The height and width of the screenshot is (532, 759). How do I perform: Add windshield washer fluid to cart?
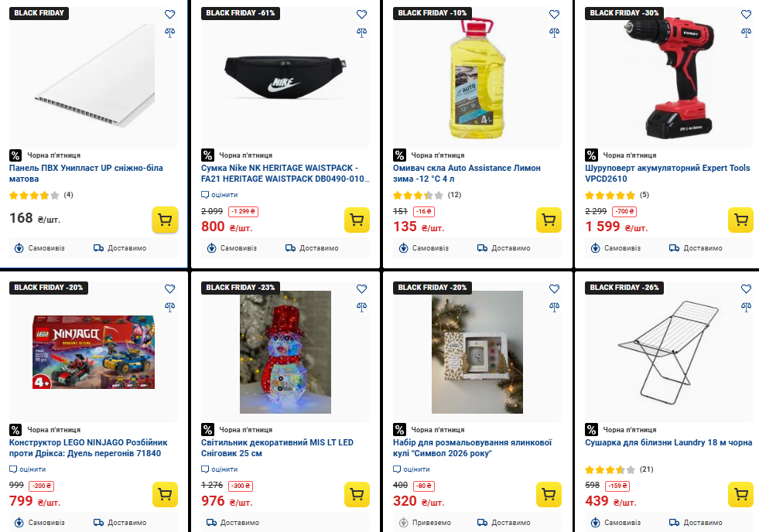pos(549,220)
